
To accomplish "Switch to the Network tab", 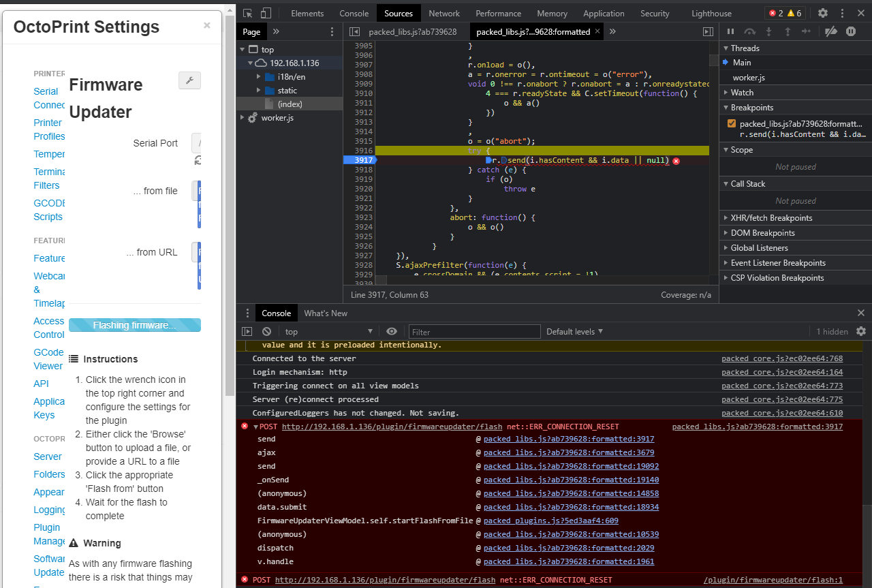I will (x=444, y=13).
